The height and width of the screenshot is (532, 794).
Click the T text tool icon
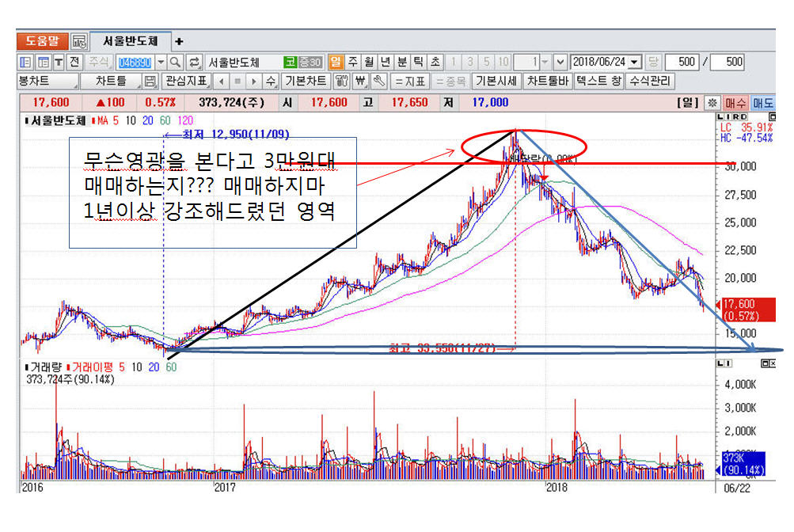(x=59, y=62)
